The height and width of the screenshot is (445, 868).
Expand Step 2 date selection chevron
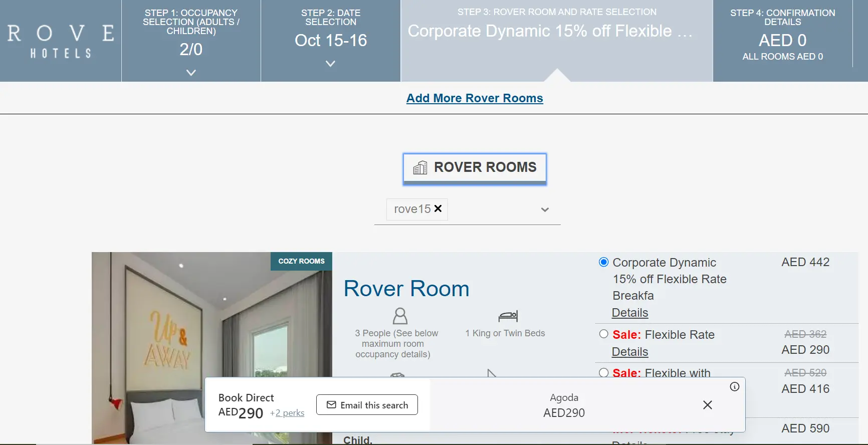click(x=330, y=64)
